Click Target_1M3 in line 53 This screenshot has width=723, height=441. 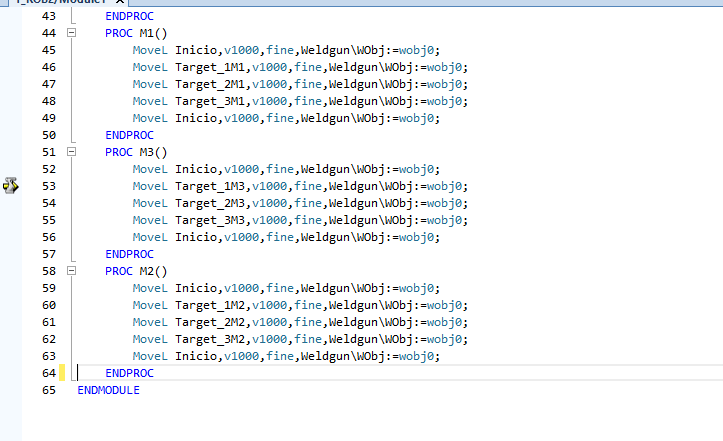[x=210, y=186]
